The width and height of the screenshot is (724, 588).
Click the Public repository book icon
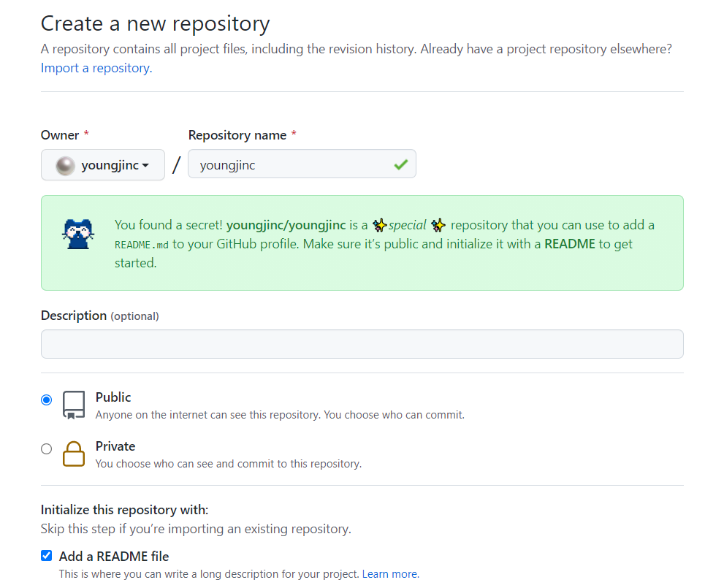73,405
